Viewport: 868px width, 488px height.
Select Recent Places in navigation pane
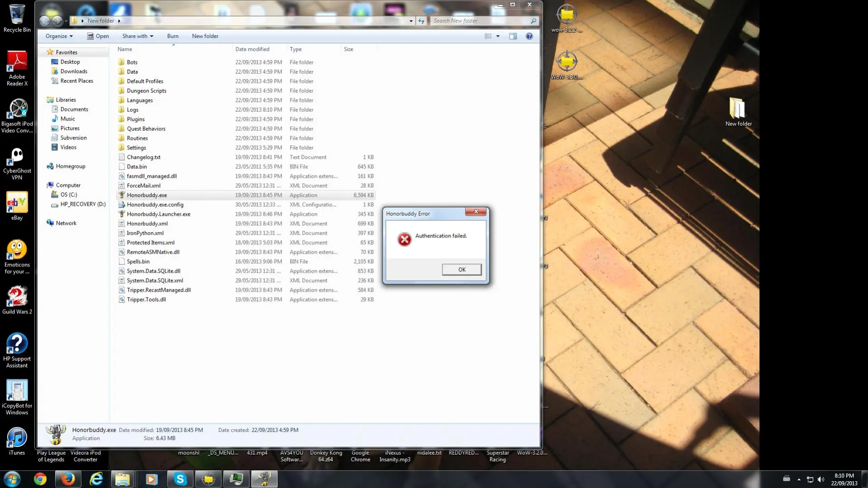[x=76, y=81]
